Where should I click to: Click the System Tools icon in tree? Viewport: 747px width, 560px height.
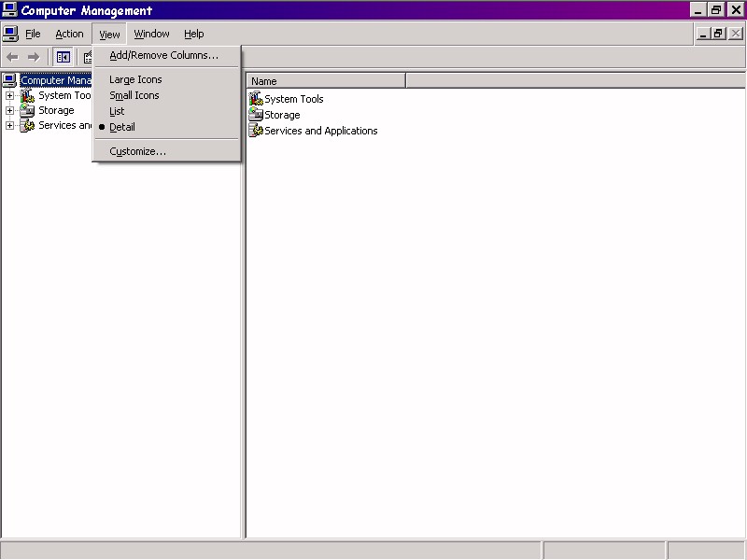pos(27,96)
